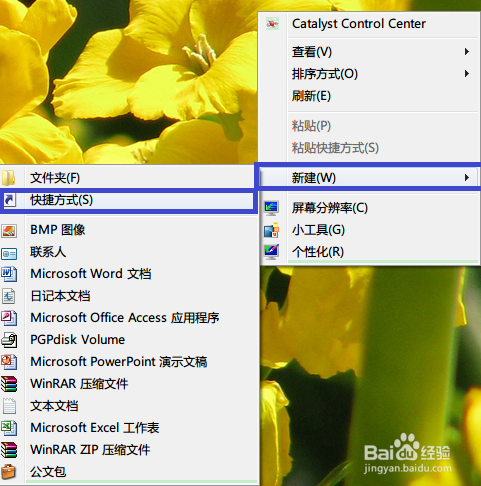The height and width of the screenshot is (486, 481).
Task: Click the BMP 图像 paint icon
Action: click(9, 230)
